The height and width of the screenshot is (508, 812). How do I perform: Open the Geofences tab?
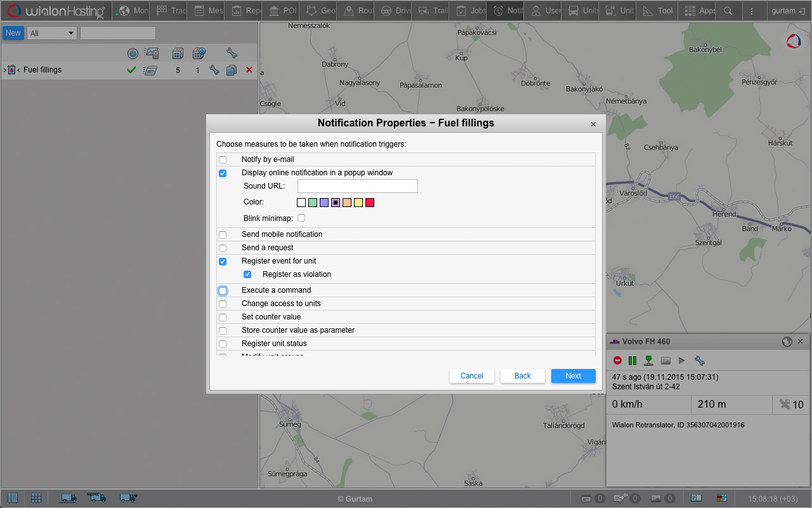(x=319, y=11)
